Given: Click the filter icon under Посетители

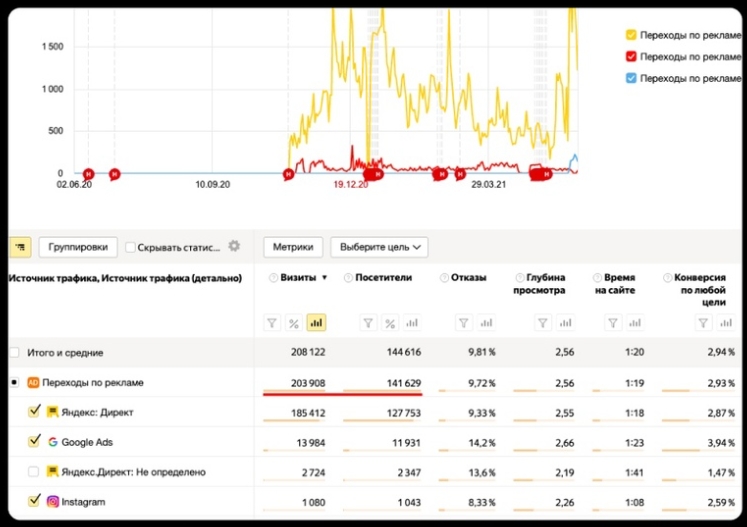Looking at the screenshot, I should [x=368, y=323].
